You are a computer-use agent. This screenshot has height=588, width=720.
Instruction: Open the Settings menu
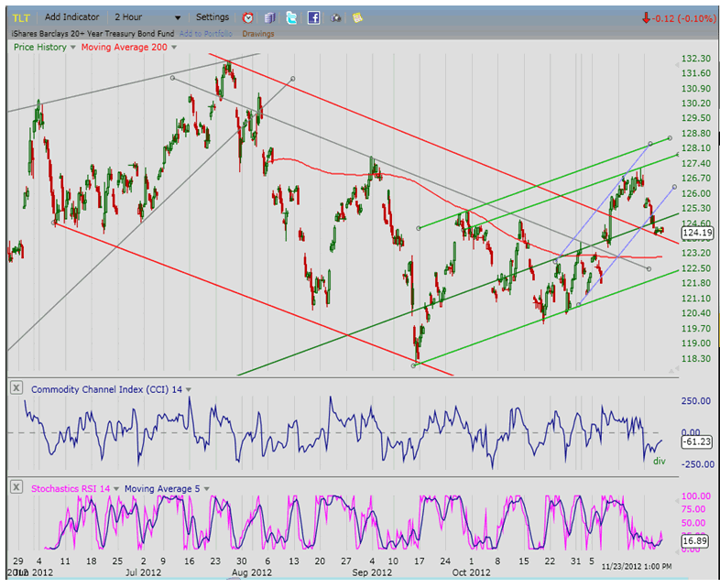pos(212,17)
